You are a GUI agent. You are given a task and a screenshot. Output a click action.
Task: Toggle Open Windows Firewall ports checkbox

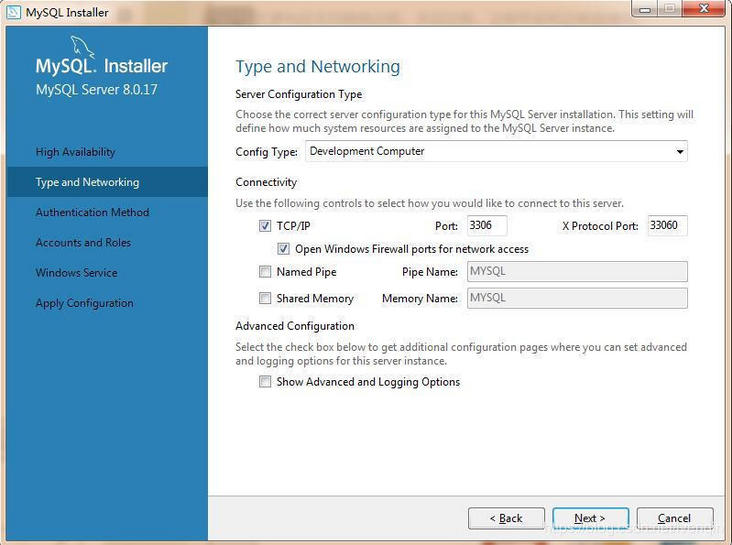click(x=283, y=249)
